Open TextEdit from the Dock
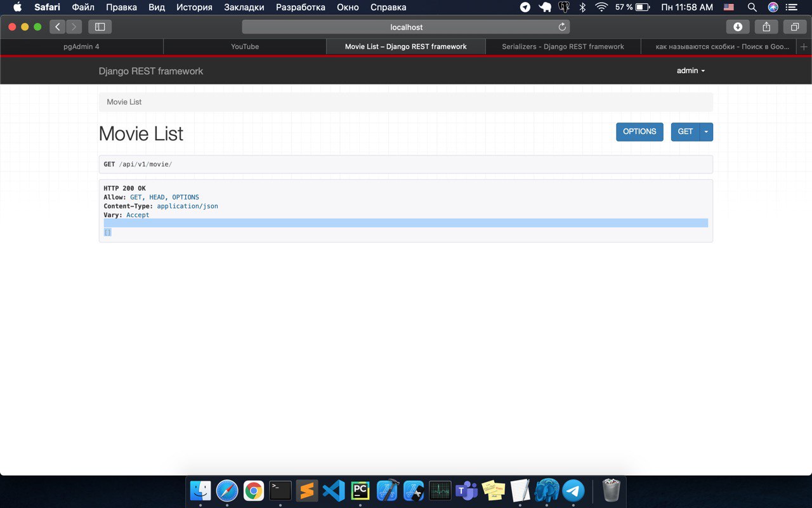The height and width of the screenshot is (508, 812). point(520,490)
